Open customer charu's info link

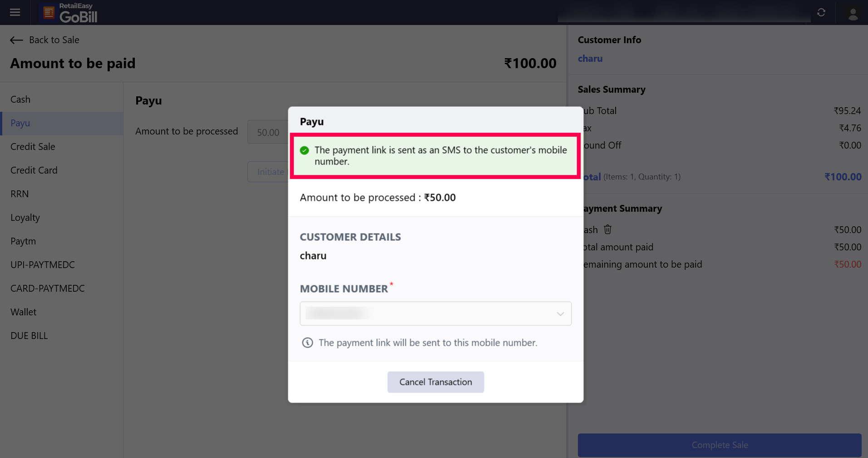pos(590,59)
